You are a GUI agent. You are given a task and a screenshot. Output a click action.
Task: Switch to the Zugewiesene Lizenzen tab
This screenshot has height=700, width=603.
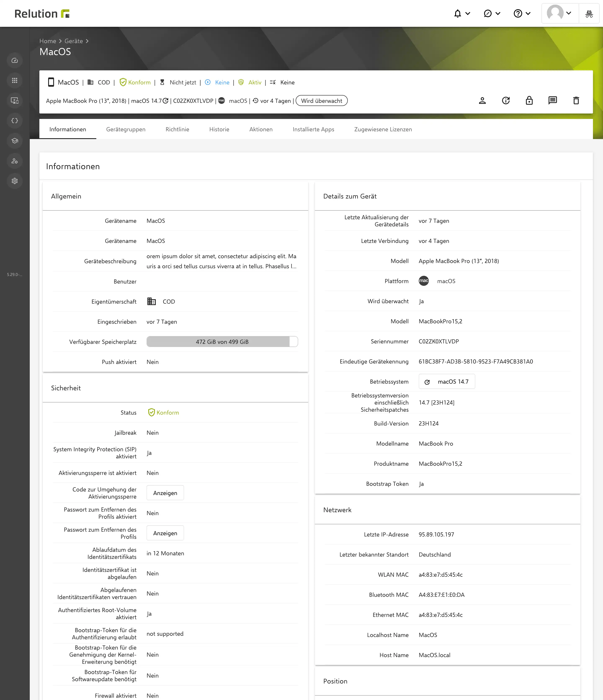click(383, 129)
